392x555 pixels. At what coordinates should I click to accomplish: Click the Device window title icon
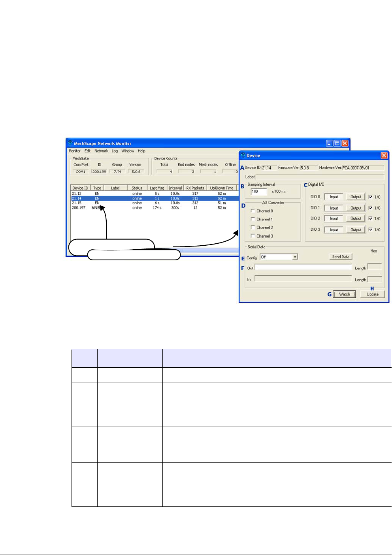(x=243, y=155)
